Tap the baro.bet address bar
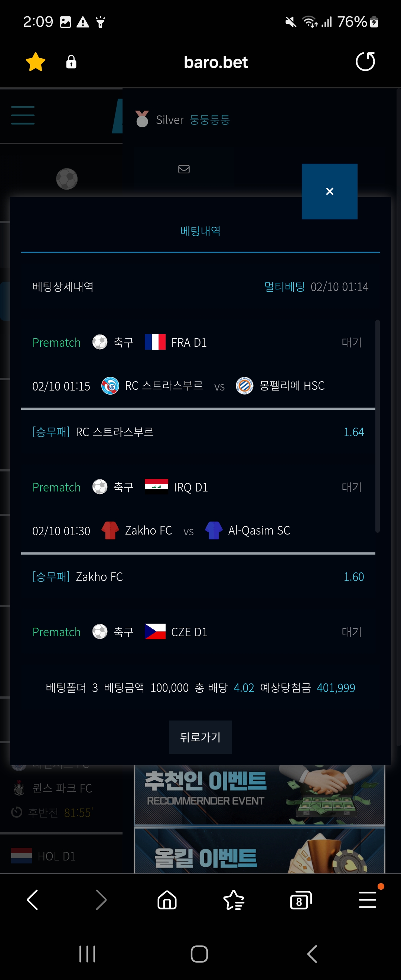 pyautogui.click(x=216, y=62)
